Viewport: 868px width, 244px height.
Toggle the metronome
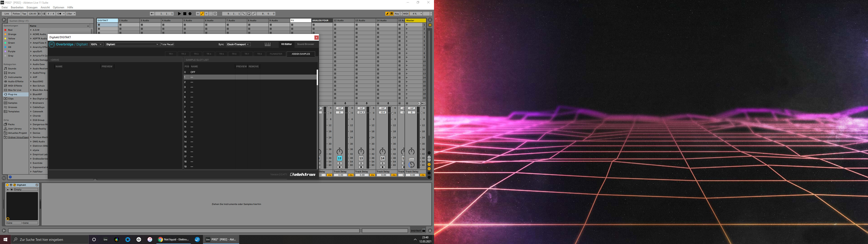click(60, 14)
